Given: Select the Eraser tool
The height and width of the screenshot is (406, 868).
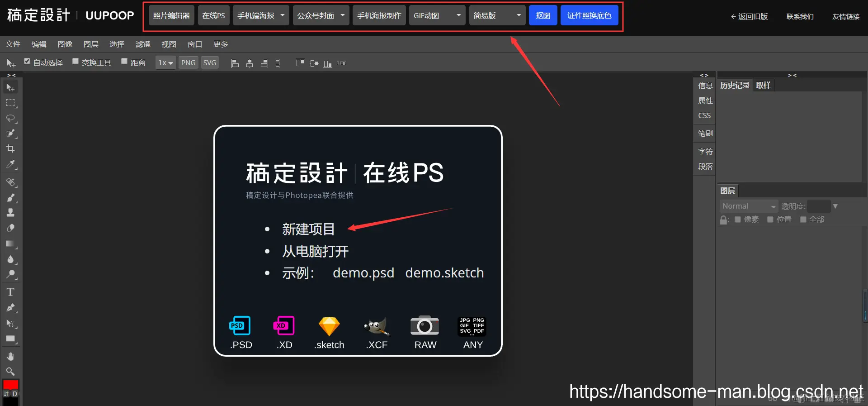Looking at the screenshot, I should pos(10,228).
